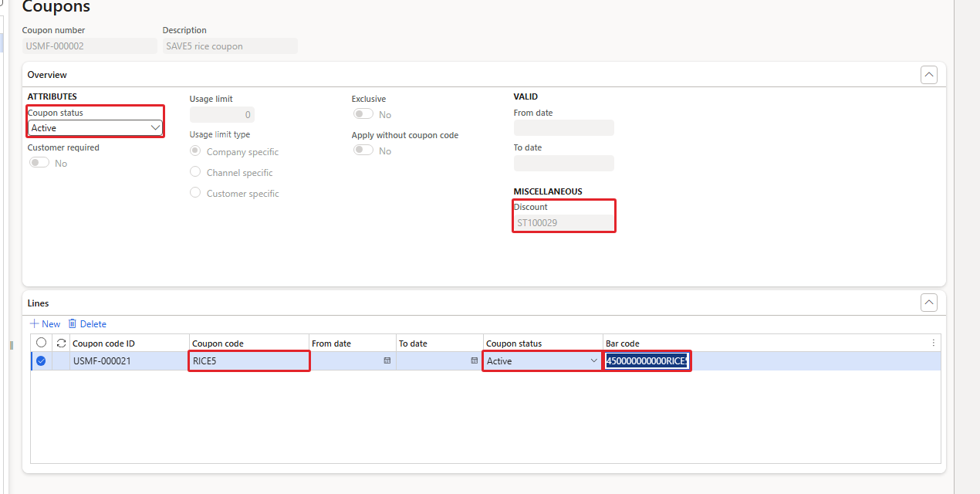Add a new coupon line with New
980x494 pixels.
[45, 324]
